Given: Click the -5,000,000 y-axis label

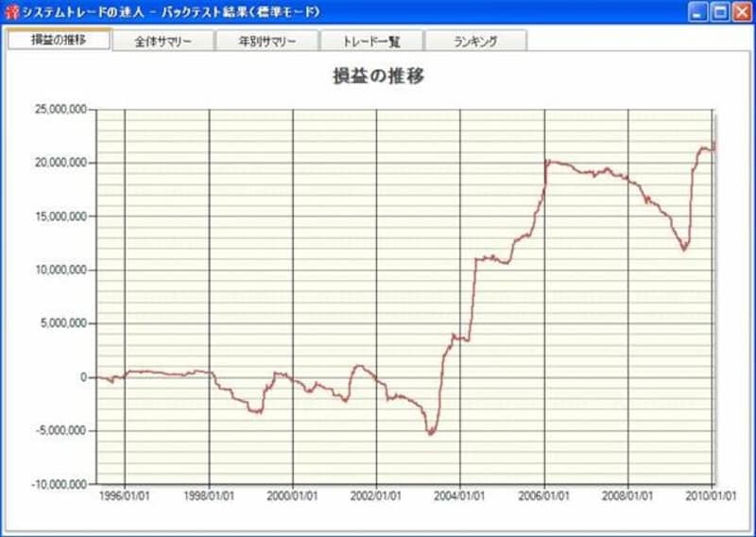Looking at the screenshot, I should pyautogui.click(x=62, y=430).
